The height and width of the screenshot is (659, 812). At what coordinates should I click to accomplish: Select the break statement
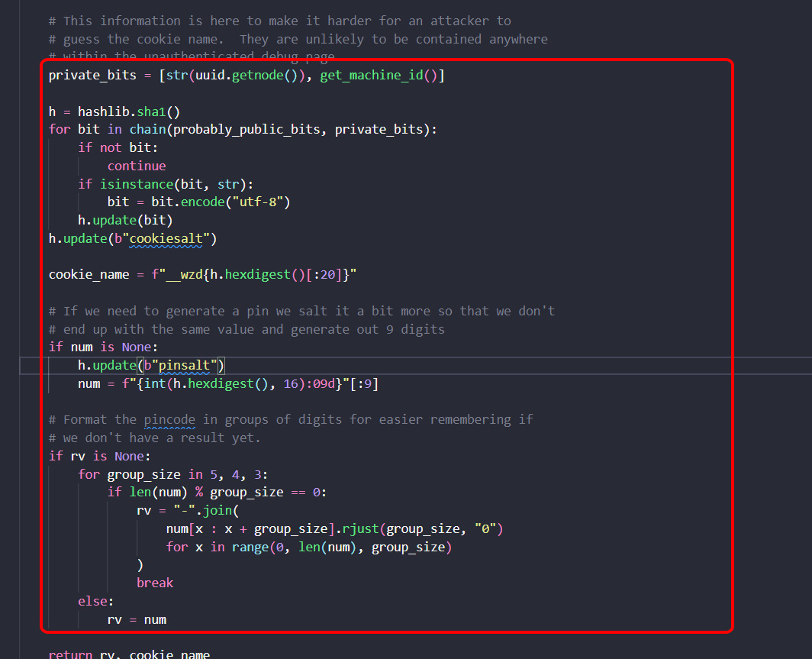155,583
